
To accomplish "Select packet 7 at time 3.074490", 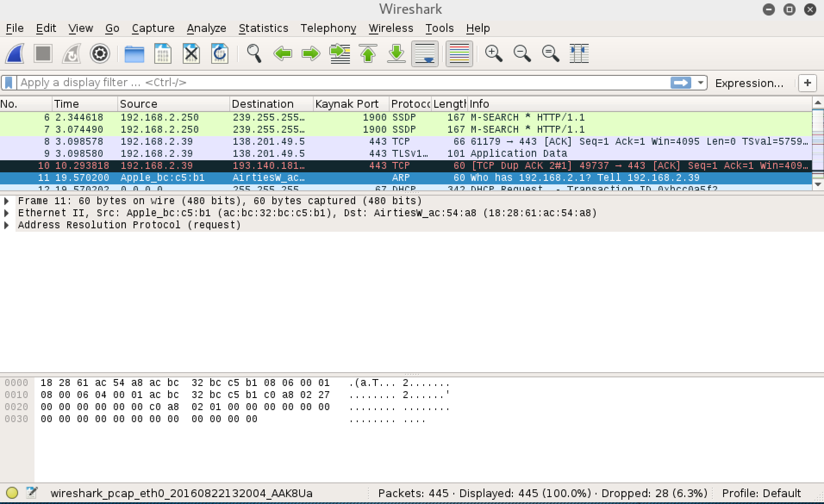I will click(406, 130).
